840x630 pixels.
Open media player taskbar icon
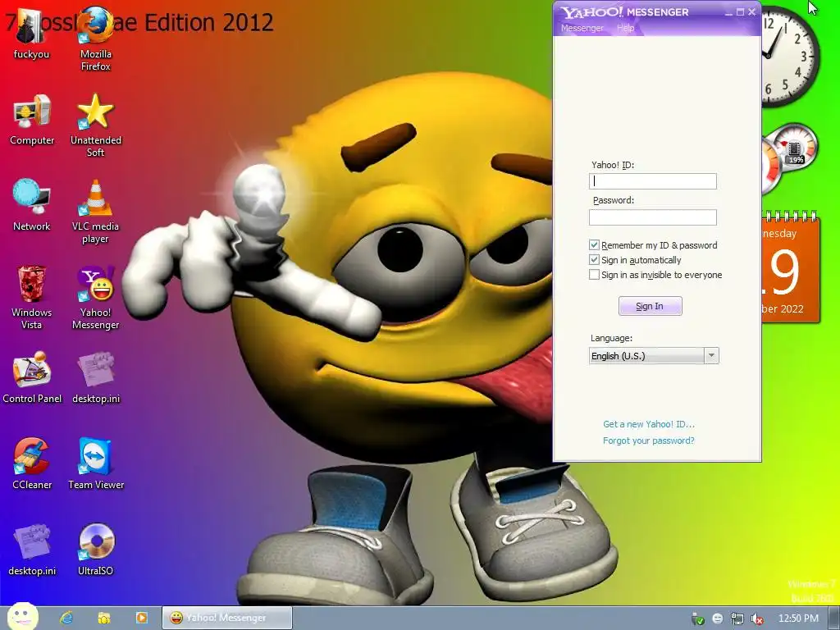(141, 618)
